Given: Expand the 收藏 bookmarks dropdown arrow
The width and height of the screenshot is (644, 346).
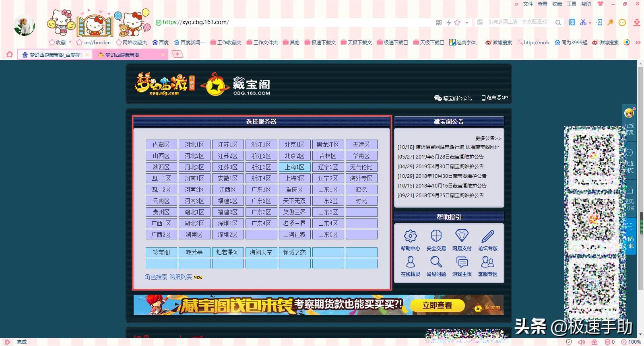Looking at the screenshot, I should (70, 42).
